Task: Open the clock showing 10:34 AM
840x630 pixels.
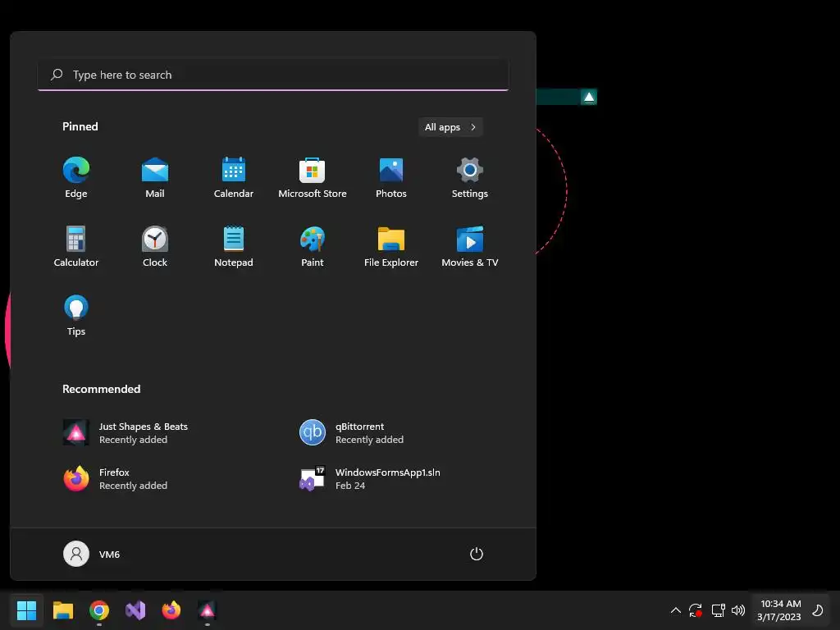Action: point(779,610)
